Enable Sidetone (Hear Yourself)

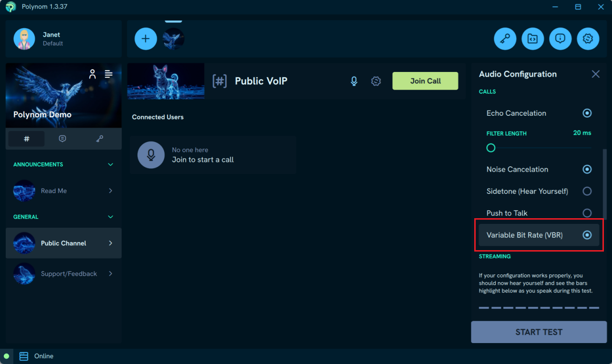(x=587, y=191)
